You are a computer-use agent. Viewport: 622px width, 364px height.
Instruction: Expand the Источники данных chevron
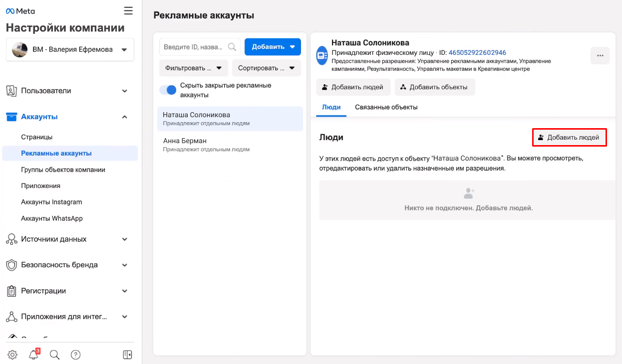125,239
